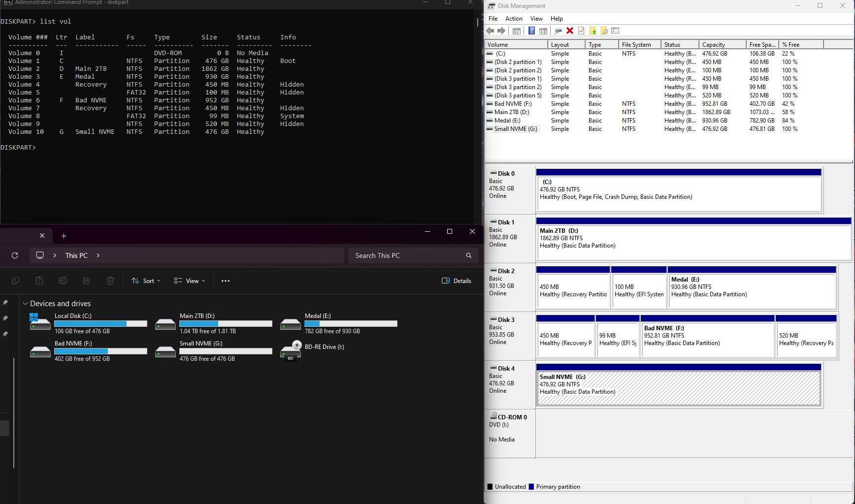Click the Forward arrow in Disk Management toolbar
This screenshot has width=855, height=504.
coord(501,31)
